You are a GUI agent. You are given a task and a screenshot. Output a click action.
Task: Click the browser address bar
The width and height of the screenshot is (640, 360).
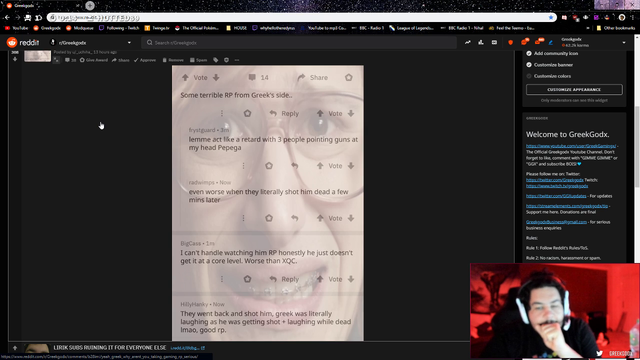click(x=302, y=18)
